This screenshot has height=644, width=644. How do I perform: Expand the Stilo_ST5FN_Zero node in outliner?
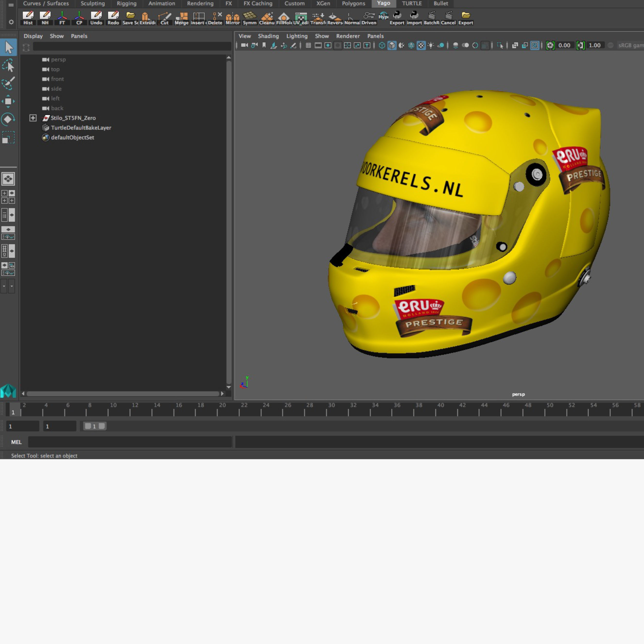point(33,118)
